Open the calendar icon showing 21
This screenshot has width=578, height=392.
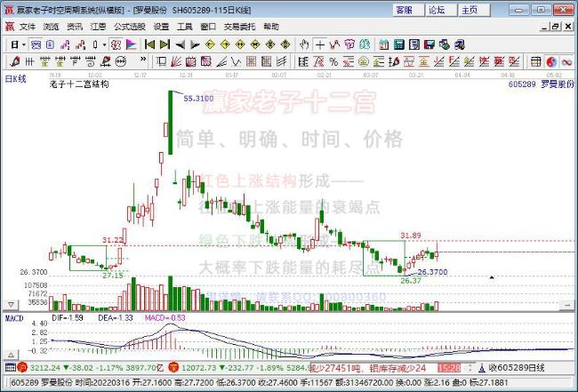click(384, 44)
